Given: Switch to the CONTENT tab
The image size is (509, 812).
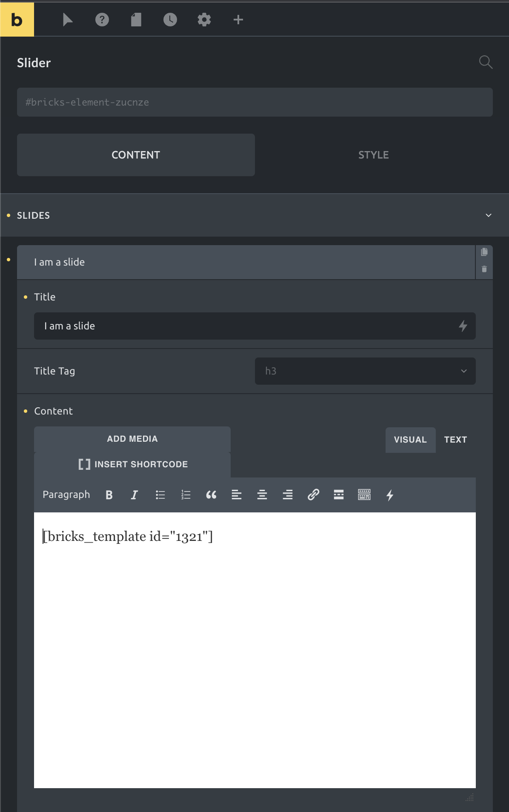Looking at the screenshot, I should (136, 155).
